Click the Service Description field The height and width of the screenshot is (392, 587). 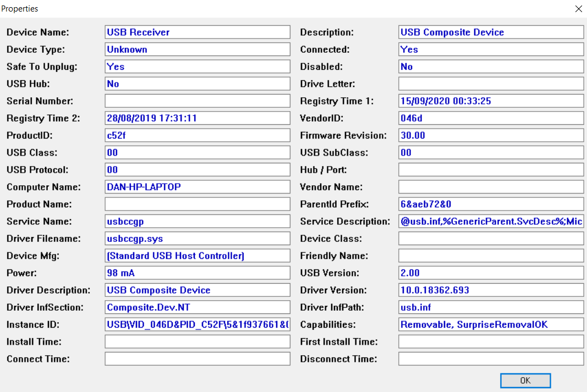pyautogui.click(x=491, y=222)
